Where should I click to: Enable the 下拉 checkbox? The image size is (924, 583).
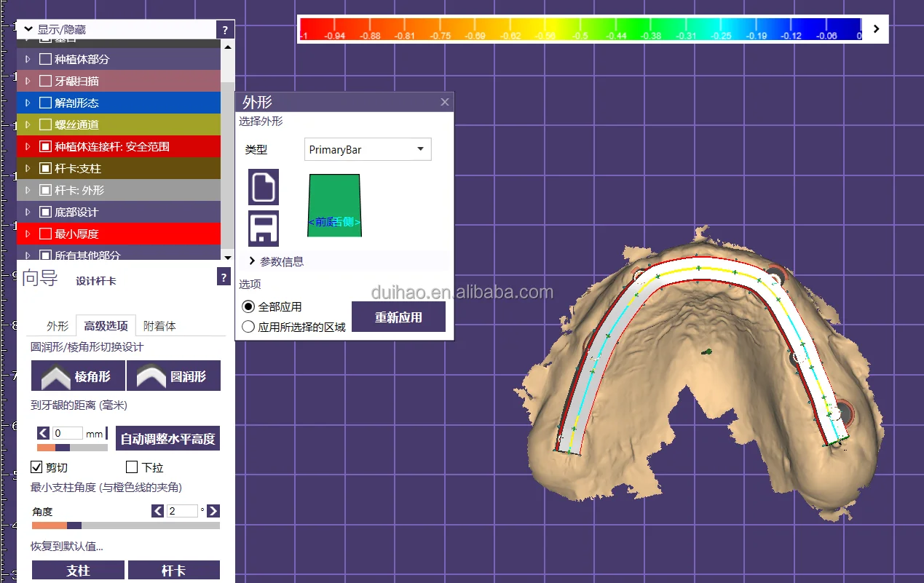click(x=132, y=467)
